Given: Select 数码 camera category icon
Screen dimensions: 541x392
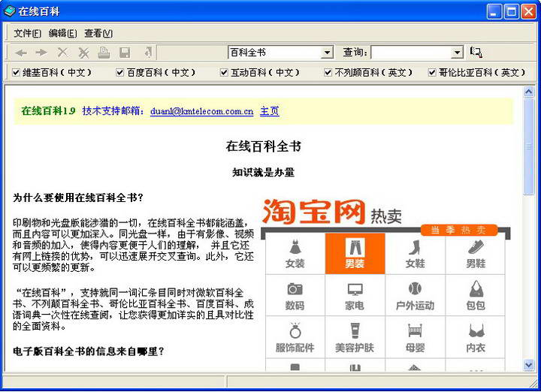Looking at the screenshot, I should coord(295,295).
